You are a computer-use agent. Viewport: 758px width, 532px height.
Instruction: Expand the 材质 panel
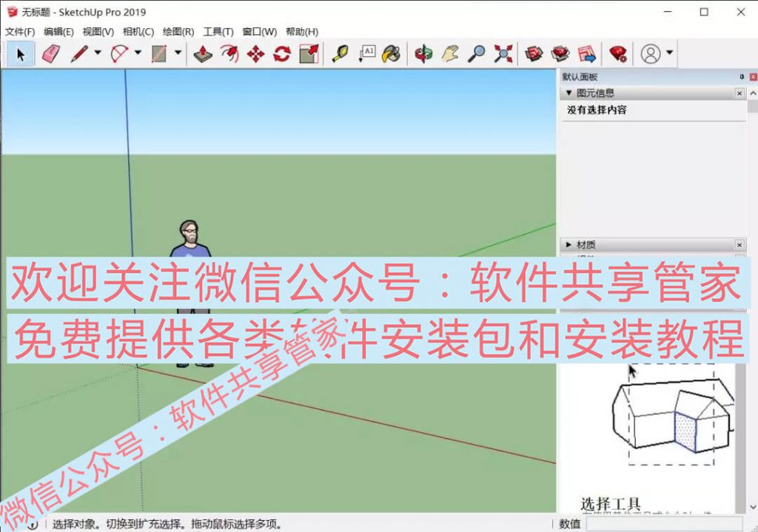pyautogui.click(x=569, y=245)
